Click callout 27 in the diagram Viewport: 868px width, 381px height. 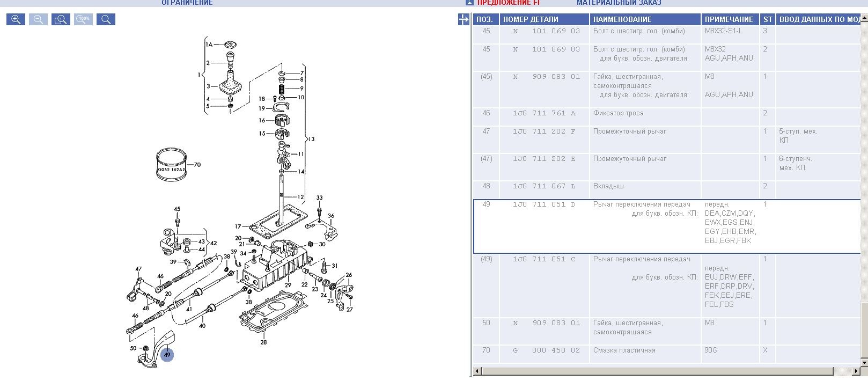pyautogui.click(x=350, y=310)
